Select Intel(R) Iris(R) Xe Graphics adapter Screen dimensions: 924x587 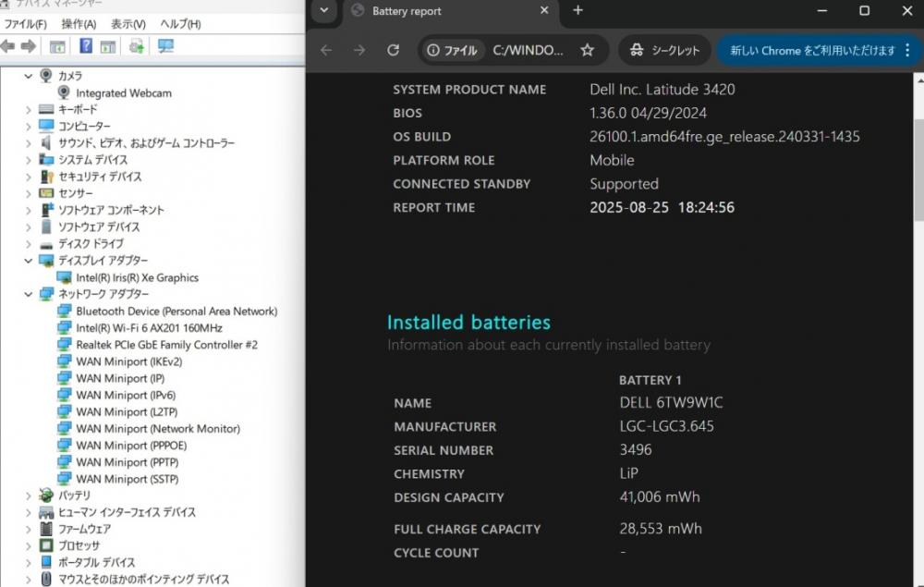tap(138, 277)
